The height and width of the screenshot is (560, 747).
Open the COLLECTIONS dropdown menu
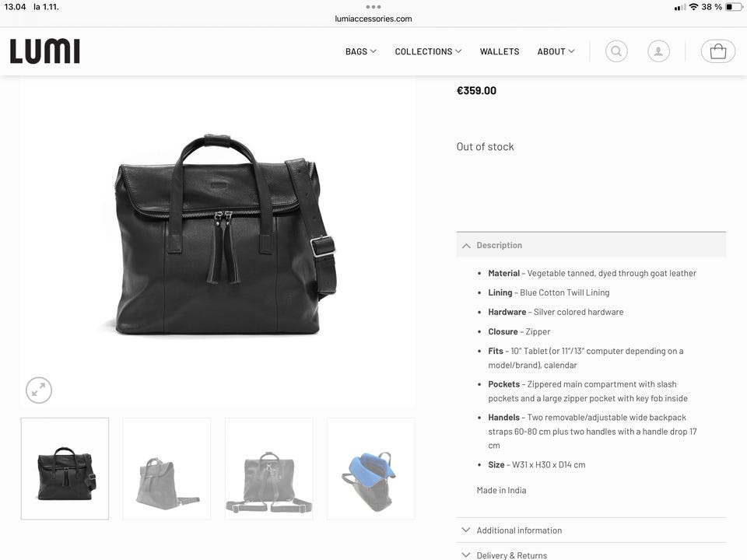coord(428,51)
